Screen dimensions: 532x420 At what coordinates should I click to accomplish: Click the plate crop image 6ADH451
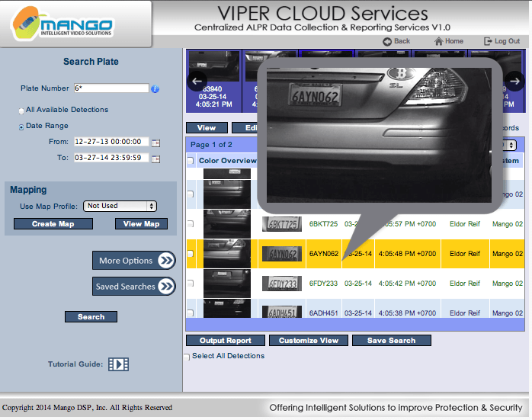click(x=282, y=311)
